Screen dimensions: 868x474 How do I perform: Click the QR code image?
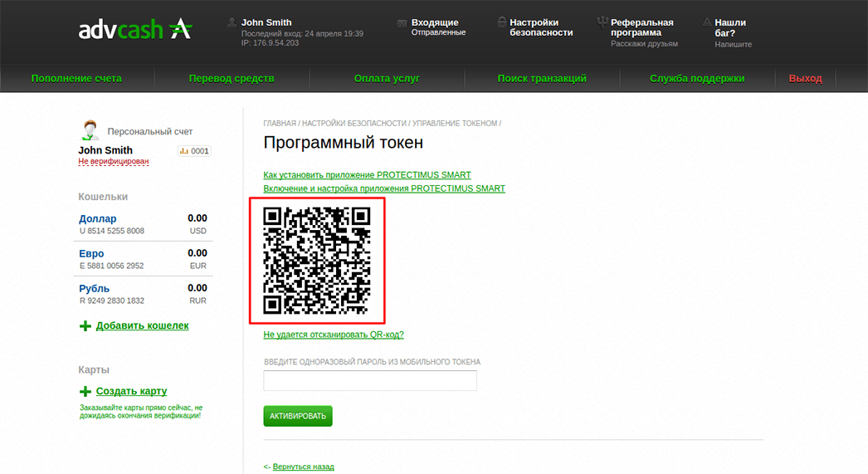317,261
